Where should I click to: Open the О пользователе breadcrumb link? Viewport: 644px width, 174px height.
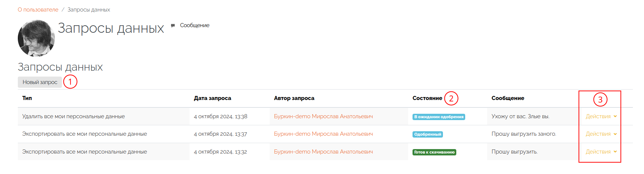[x=38, y=10]
